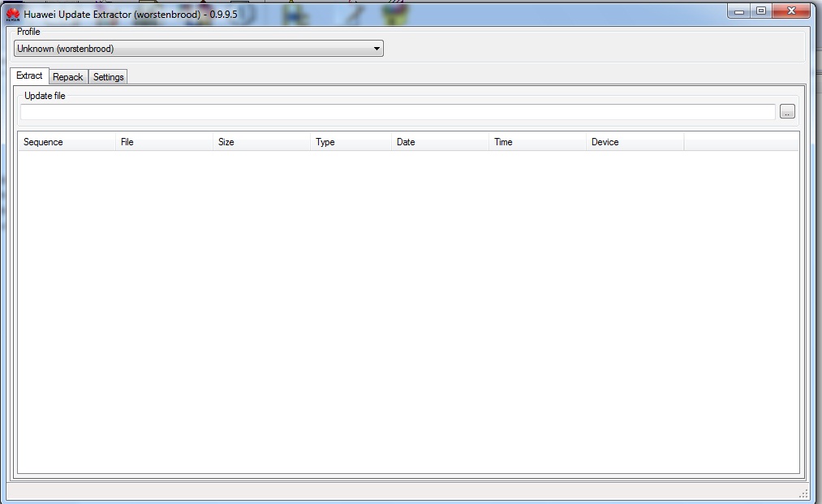The width and height of the screenshot is (822, 504).
Task: Switch to the Extract tab
Action: (x=29, y=75)
